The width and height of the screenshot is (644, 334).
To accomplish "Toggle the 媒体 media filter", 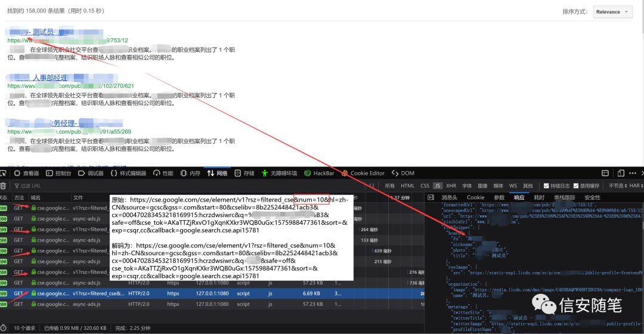I will point(498,185).
